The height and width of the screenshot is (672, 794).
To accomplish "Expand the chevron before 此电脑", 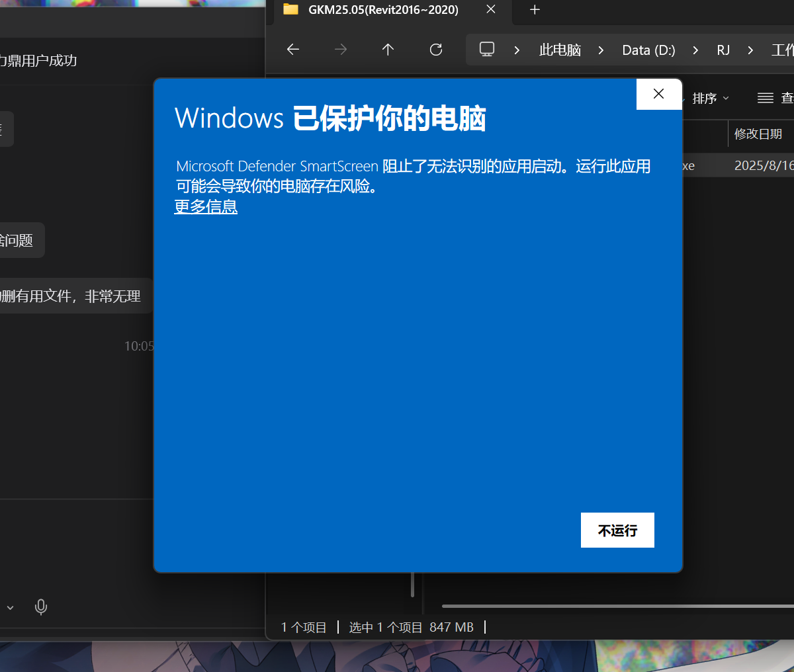I will (517, 50).
